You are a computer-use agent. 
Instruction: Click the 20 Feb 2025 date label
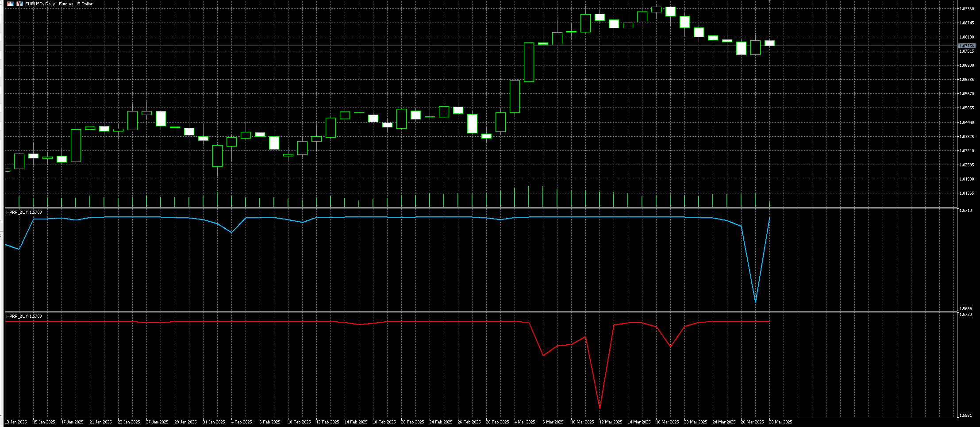tap(412, 422)
